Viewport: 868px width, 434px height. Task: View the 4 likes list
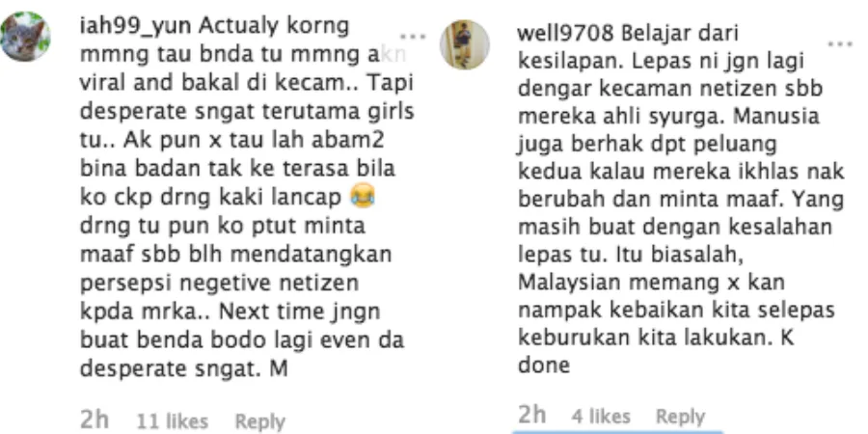point(601,416)
